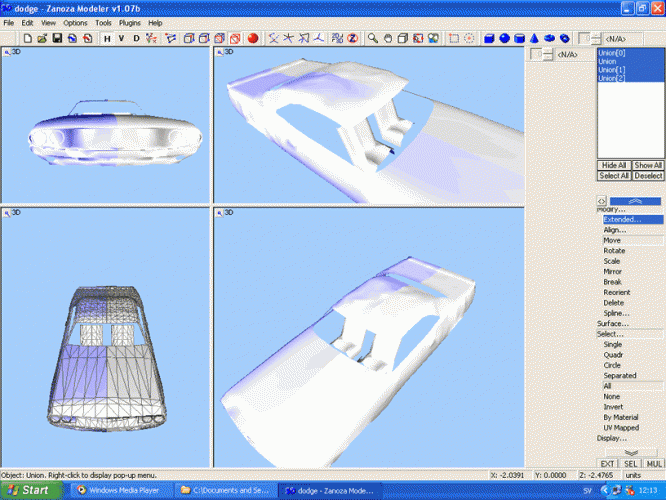
Task: Open the Tools menu
Action: pyautogui.click(x=103, y=22)
